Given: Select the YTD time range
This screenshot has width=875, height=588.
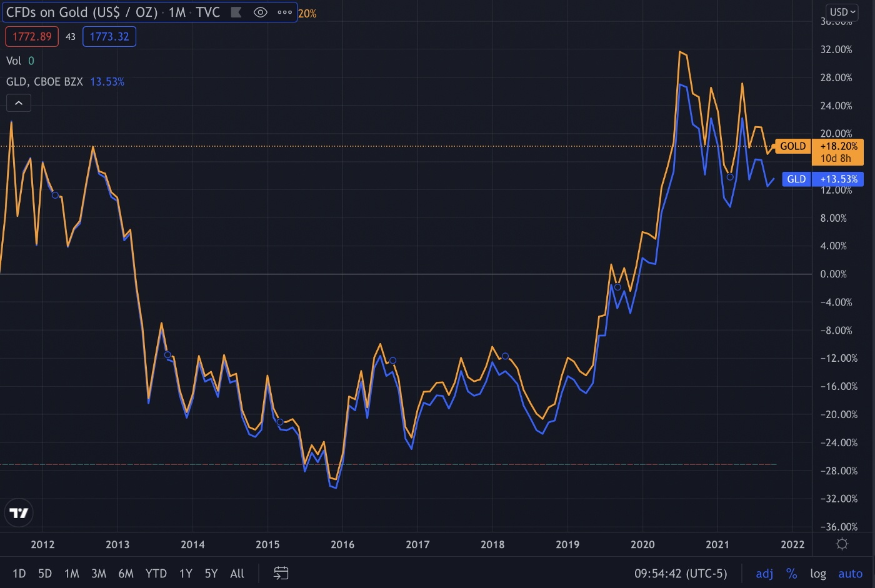Looking at the screenshot, I should click(156, 573).
